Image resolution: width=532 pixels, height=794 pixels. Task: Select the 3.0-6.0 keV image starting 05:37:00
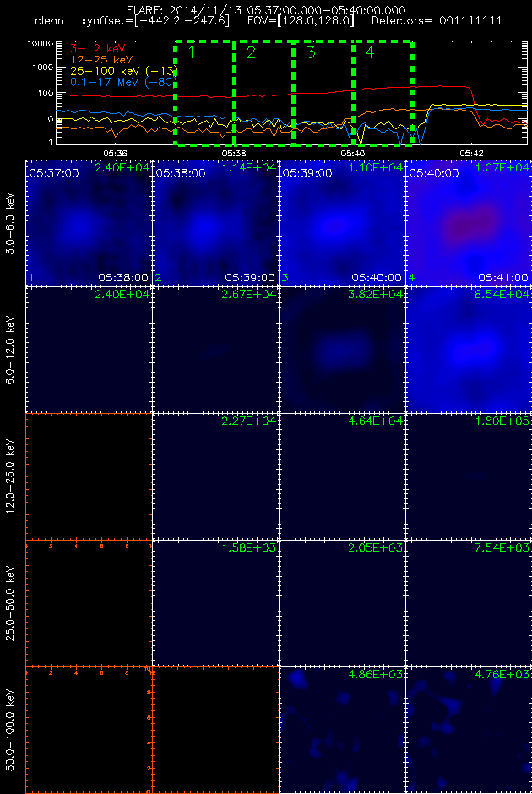89,223
